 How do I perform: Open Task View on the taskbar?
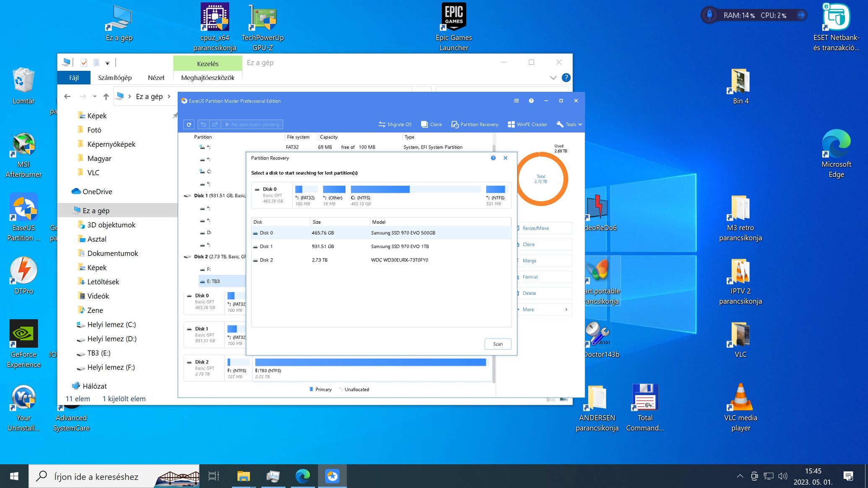[x=214, y=476]
